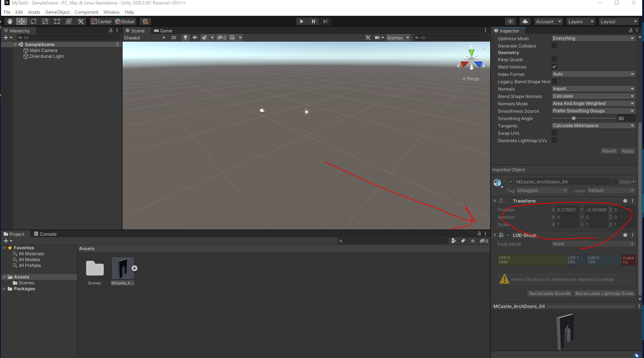The image size is (644, 358).
Task: Select the Hand tool
Action: point(10,21)
